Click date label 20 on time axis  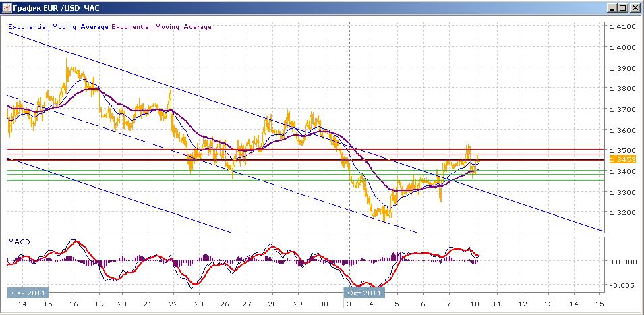click(x=122, y=304)
